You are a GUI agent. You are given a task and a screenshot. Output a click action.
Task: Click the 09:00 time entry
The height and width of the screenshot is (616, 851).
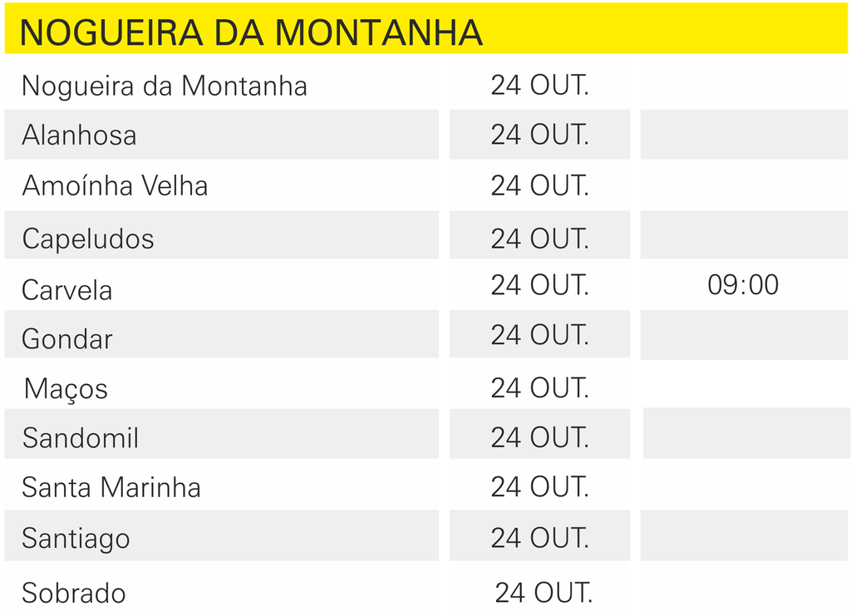tap(743, 285)
